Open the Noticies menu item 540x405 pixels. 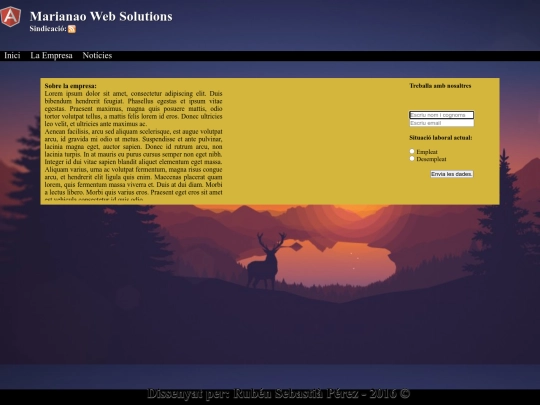pyautogui.click(x=97, y=55)
